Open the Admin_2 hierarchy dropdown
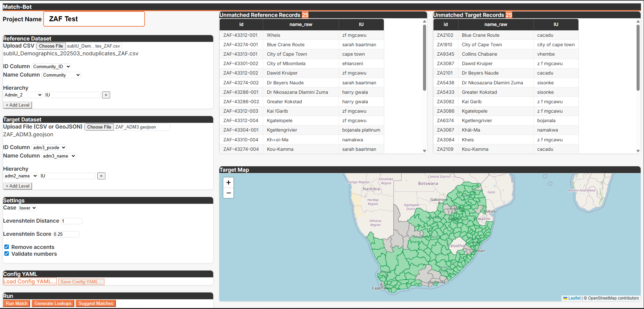The width and height of the screenshot is (644, 309). point(23,95)
